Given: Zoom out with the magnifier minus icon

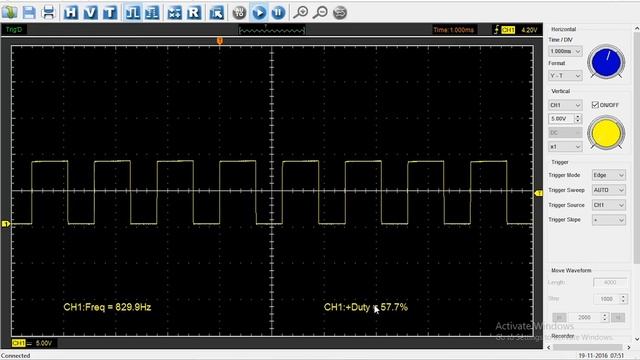Looking at the screenshot, I should coord(320,13).
